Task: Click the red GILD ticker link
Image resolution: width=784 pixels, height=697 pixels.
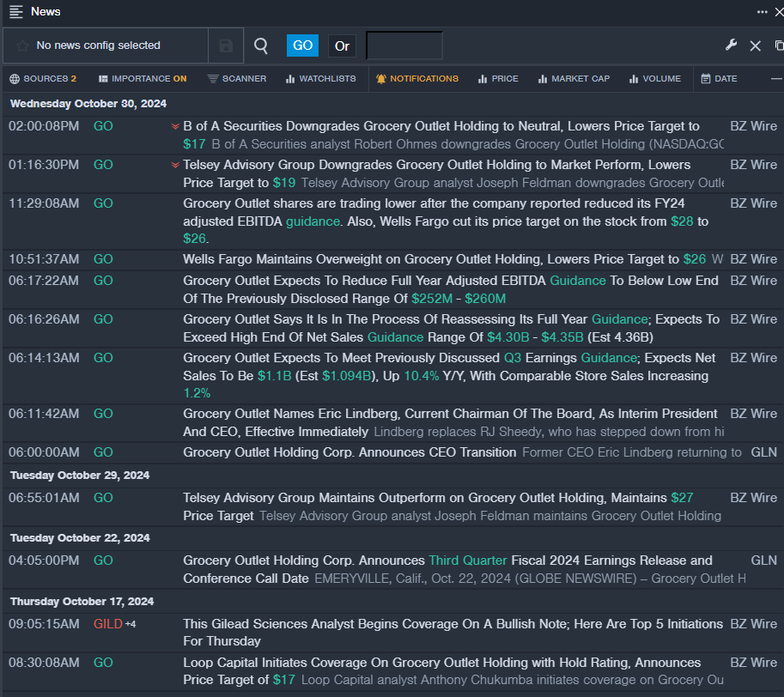Action: [x=107, y=624]
